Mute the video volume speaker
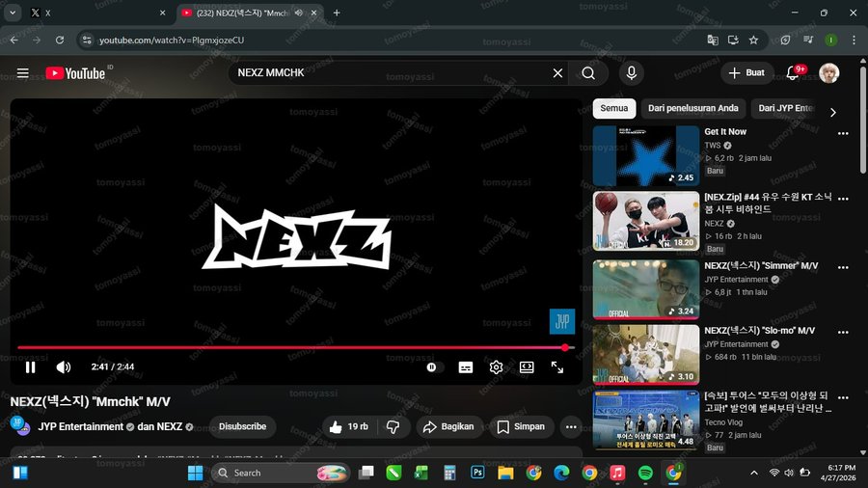868x488 pixels. 64,366
